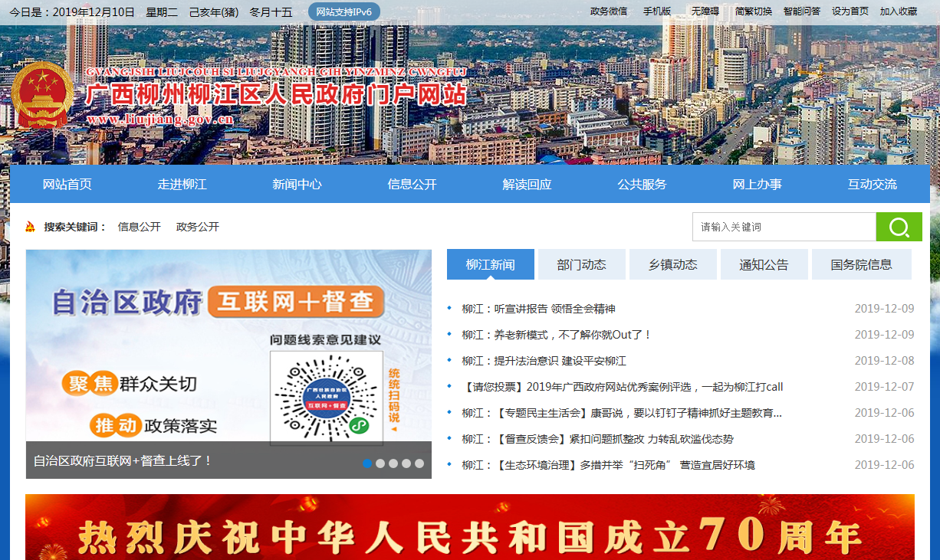
Task: Click the QR code in the banner
Action: [x=326, y=398]
